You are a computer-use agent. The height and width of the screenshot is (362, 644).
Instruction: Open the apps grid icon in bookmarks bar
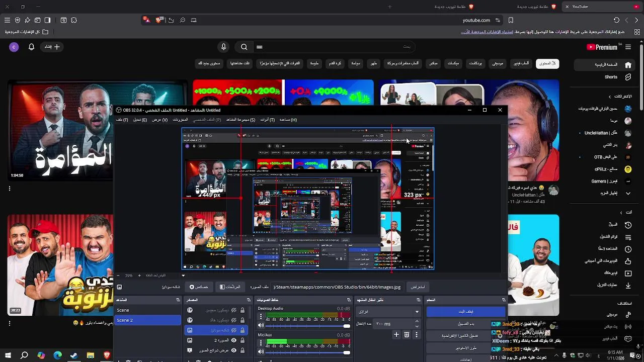coord(636,32)
